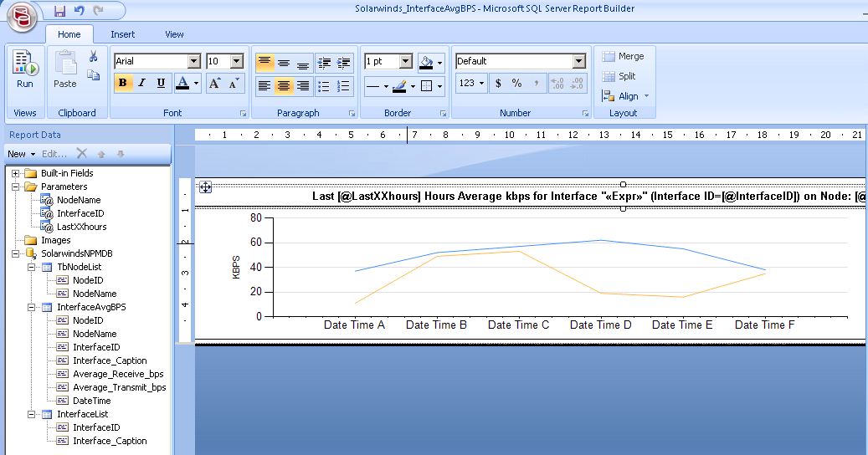Image resolution: width=868 pixels, height=455 pixels.
Task: Select the Average_Receive_bps field
Action: point(118,374)
